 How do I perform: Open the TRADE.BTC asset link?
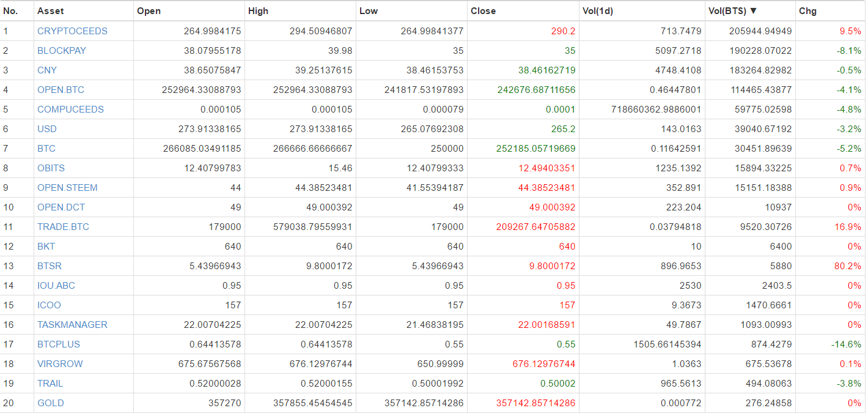coord(63,227)
